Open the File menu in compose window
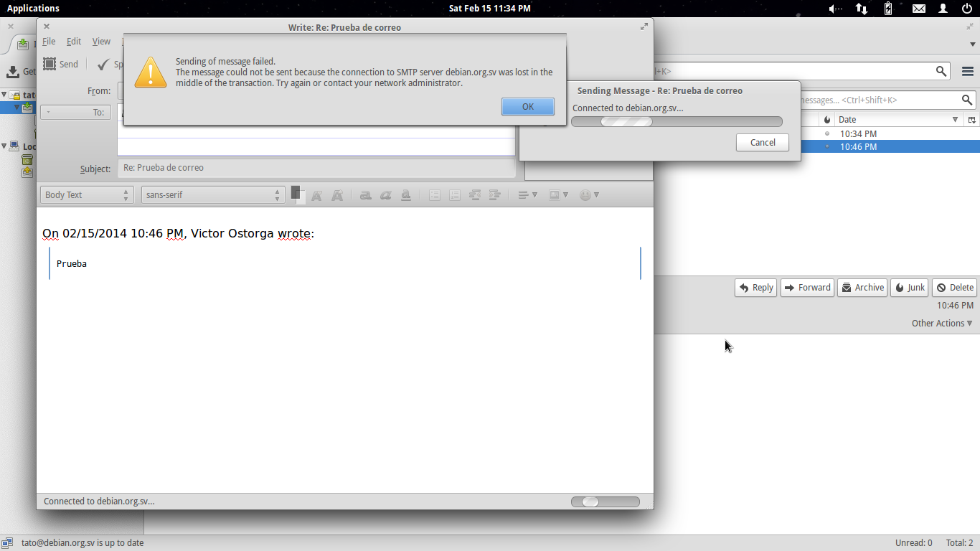This screenshot has width=980, height=551. coord(49,42)
